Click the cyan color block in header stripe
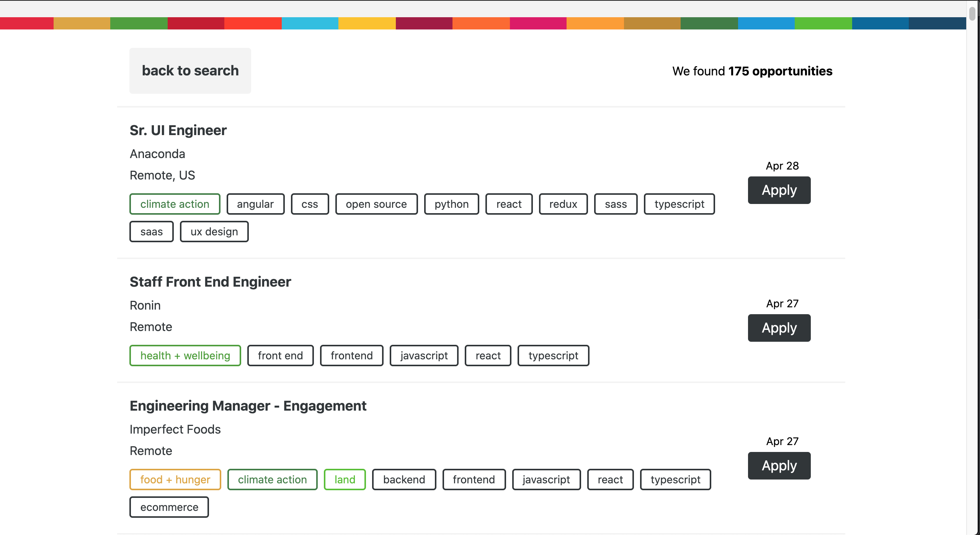The height and width of the screenshot is (535, 980). 310,23
